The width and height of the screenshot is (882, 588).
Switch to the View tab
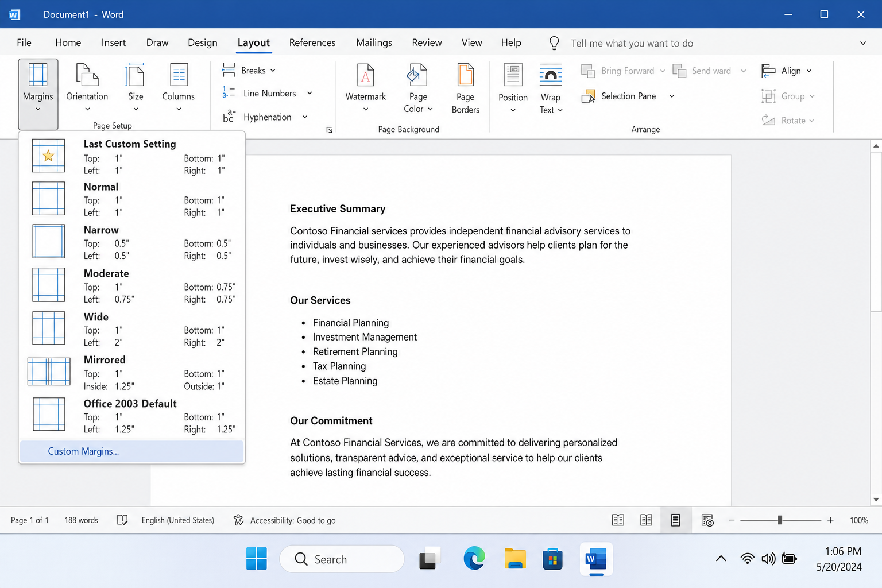472,42
